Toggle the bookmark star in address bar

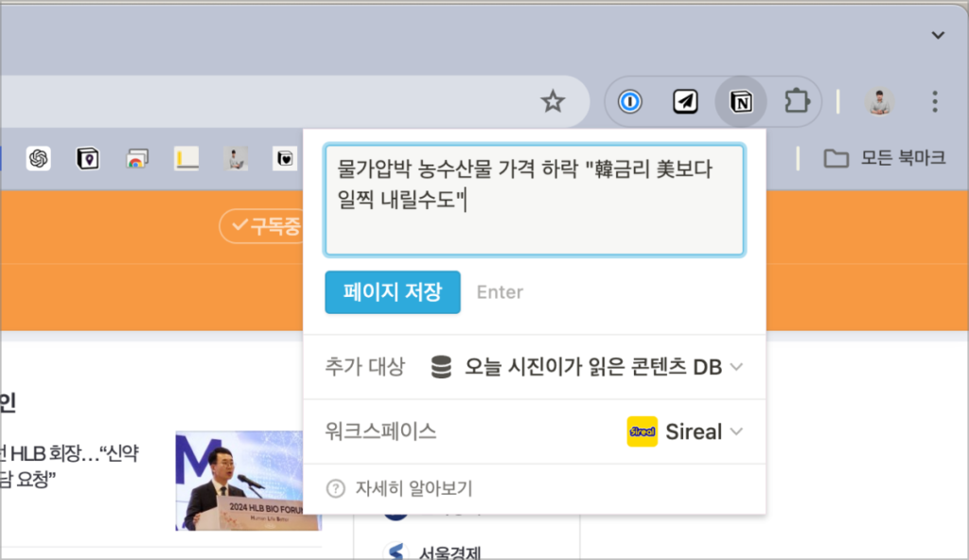tap(553, 101)
